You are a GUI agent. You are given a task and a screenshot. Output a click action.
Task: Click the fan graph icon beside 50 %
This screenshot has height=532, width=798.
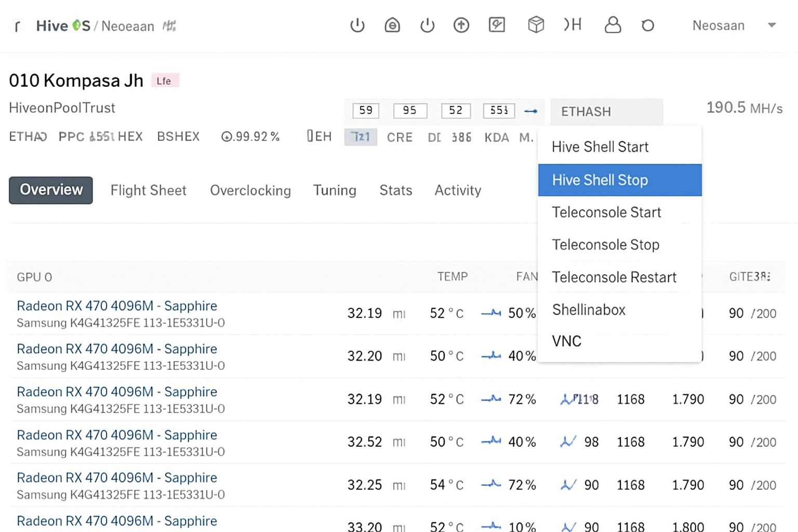(x=491, y=313)
